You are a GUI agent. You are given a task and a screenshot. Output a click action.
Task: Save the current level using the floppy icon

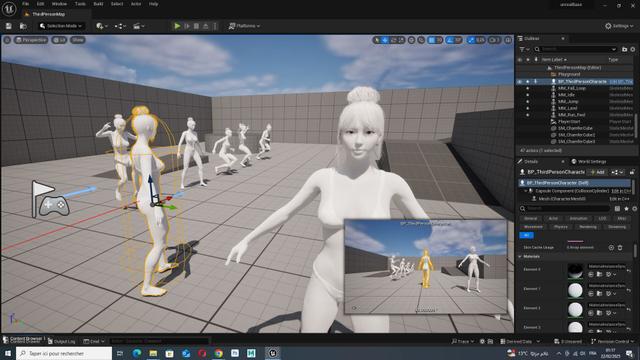[x=9, y=26]
